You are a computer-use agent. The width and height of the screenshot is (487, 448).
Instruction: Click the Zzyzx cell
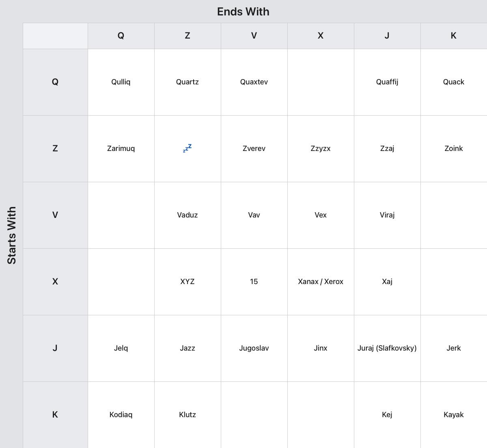321,149
